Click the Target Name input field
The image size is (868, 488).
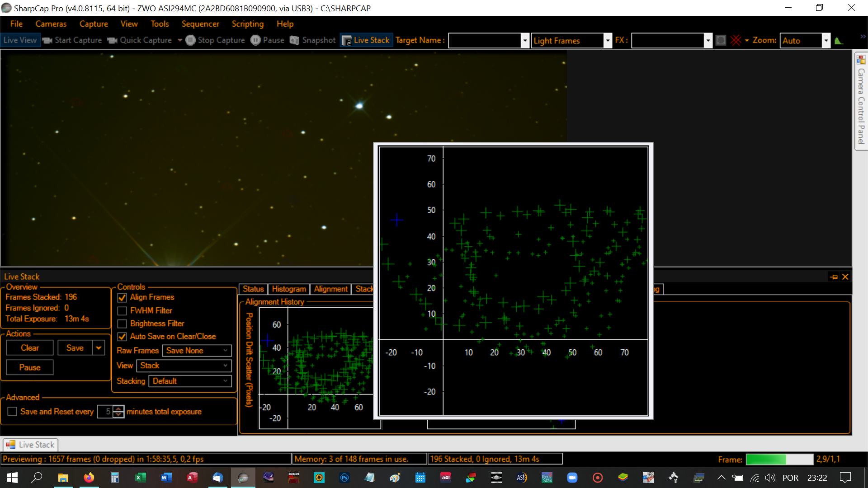pyautogui.click(x=485, y=41)
